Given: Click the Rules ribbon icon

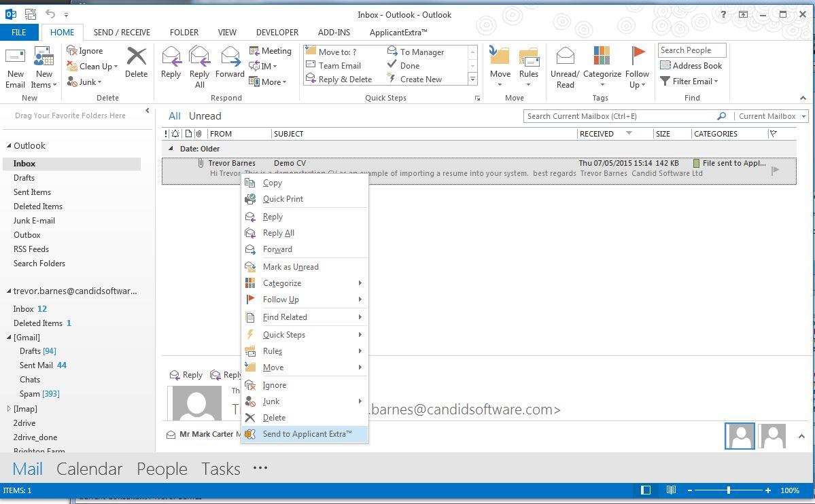Looking at the screenshot, I should [529, 57].
